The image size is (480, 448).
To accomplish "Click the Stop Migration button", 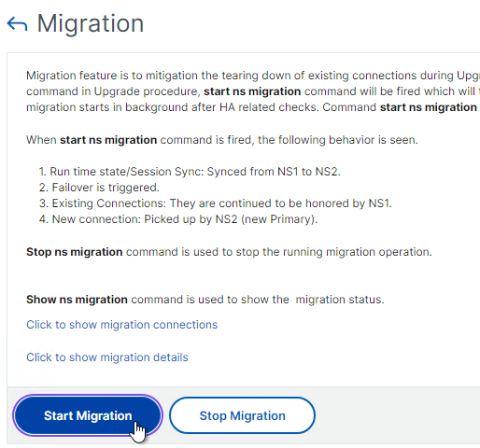I will pos(242,415).
